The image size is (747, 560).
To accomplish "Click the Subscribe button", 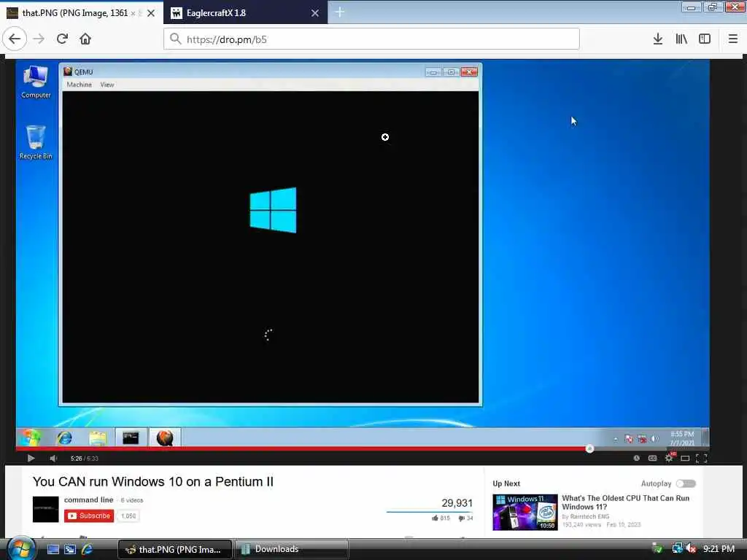I will [x=89, y=516].
